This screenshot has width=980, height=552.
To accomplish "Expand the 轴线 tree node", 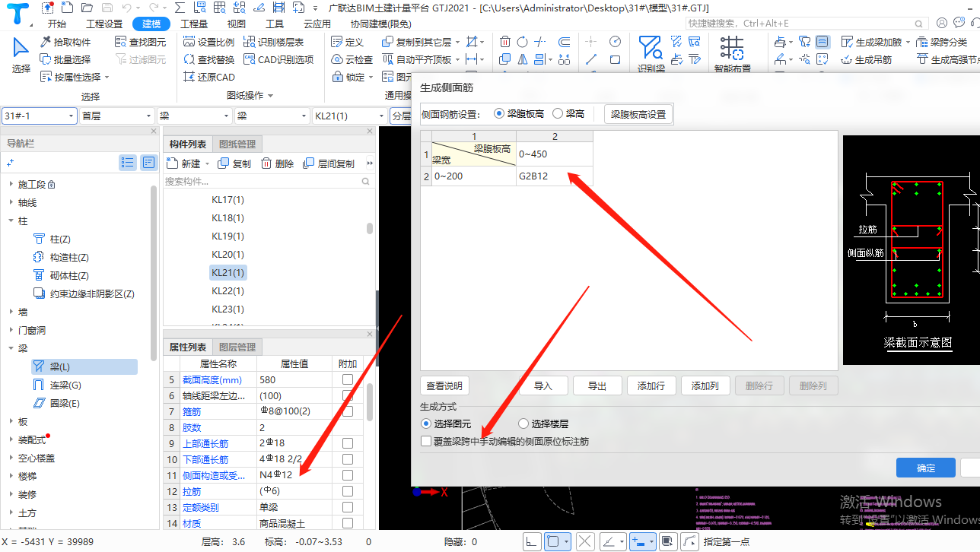I will (11, 203).
